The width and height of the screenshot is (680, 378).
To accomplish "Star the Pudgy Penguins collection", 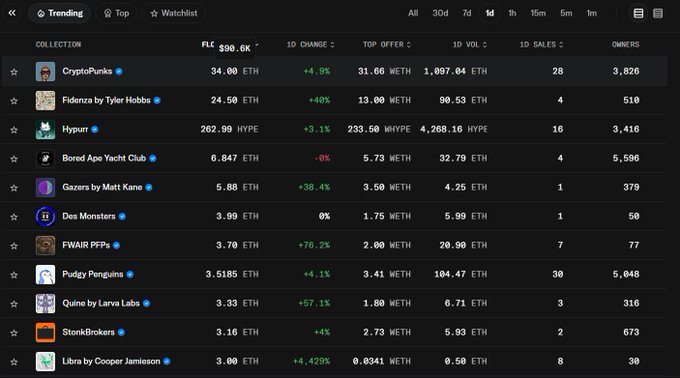I will (14, 275).
